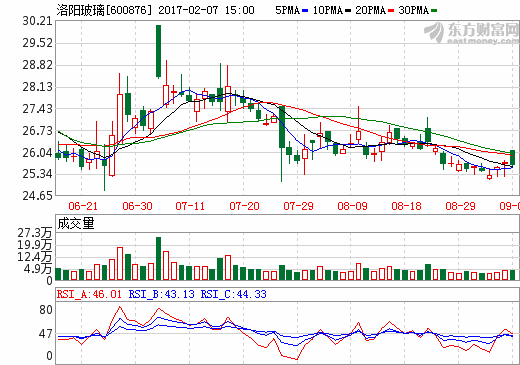Click the 30PMA legend label
520x365 pixels.
[414, 10]
